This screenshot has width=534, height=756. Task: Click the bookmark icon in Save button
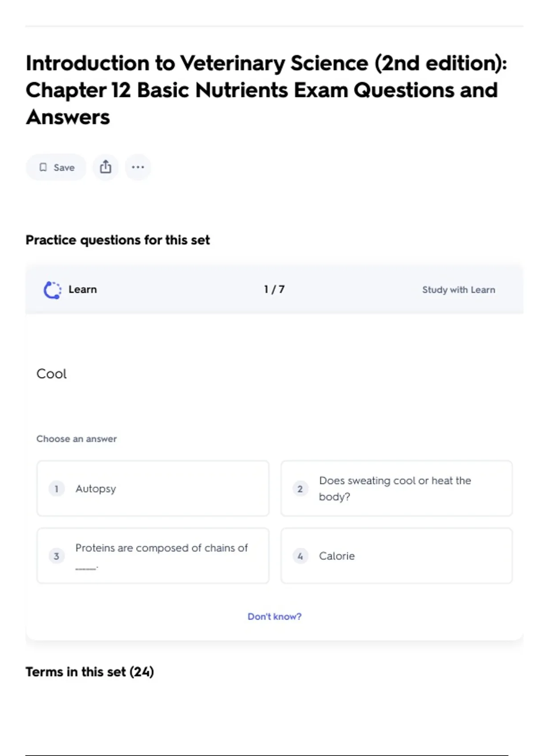(43, 167)
